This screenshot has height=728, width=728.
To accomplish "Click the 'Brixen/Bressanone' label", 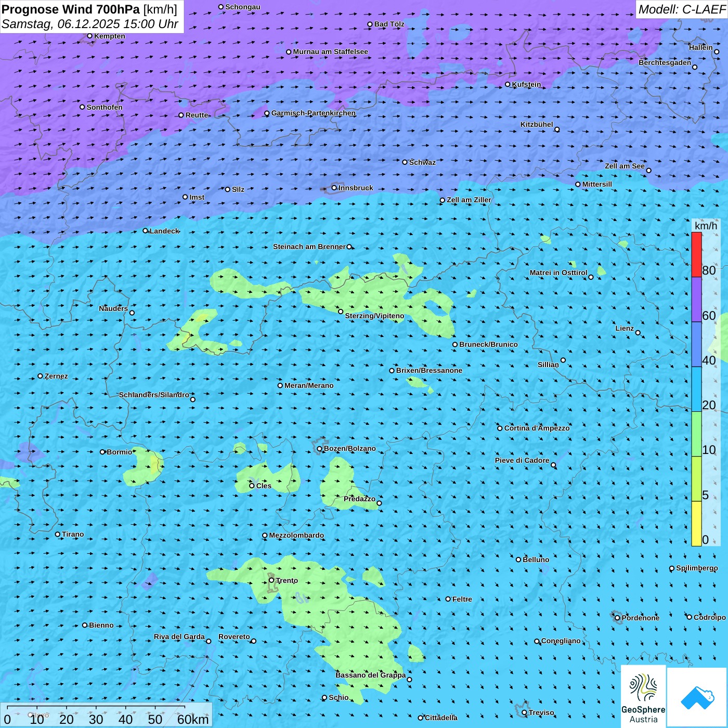I will (x=429, y=370).
